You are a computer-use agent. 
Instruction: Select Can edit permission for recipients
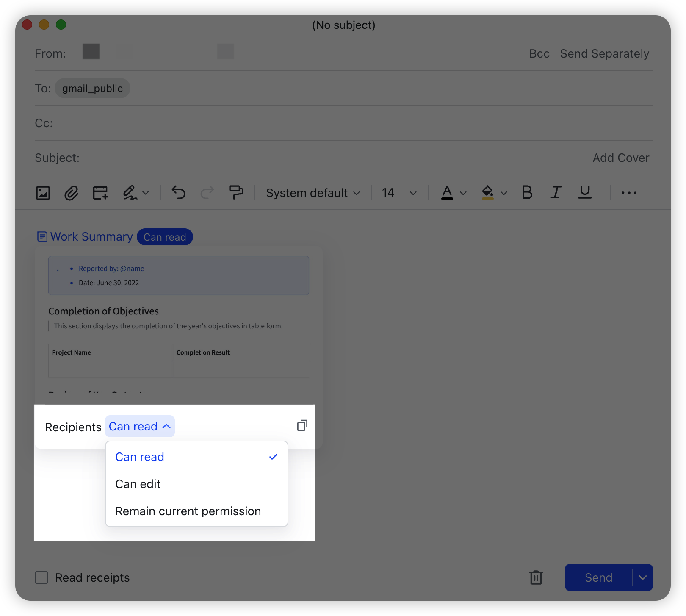[x=138, y=484]
